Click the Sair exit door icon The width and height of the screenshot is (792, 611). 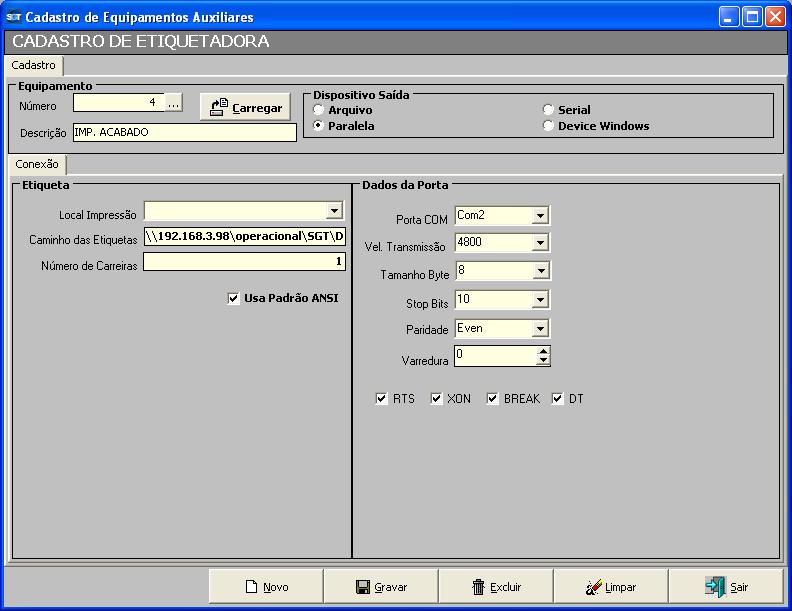(714, 587)
